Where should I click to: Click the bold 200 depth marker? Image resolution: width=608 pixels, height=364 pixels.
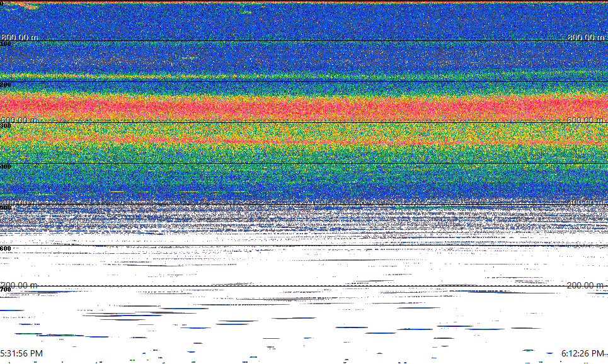(6, 85)
